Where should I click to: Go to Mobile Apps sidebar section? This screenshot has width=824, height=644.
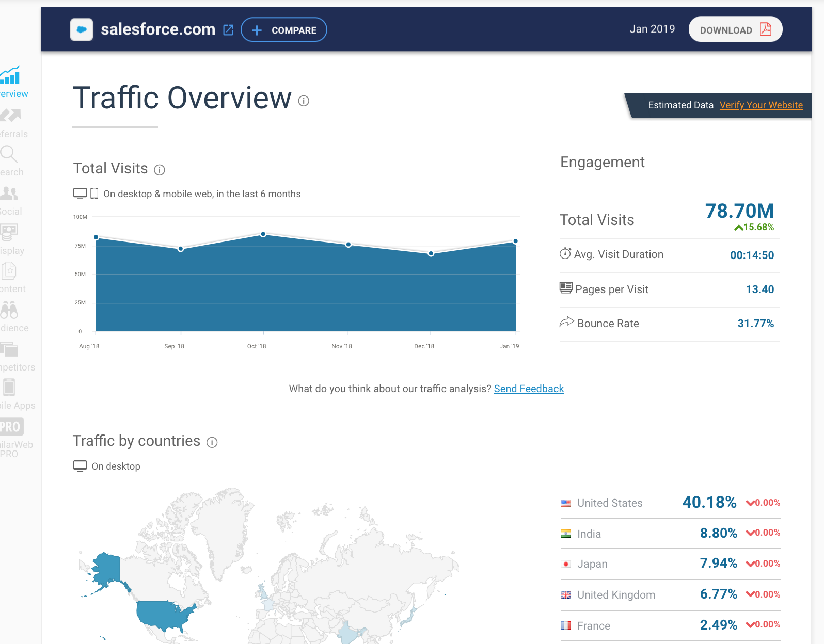pyautogui.click(x=17, y=394)
